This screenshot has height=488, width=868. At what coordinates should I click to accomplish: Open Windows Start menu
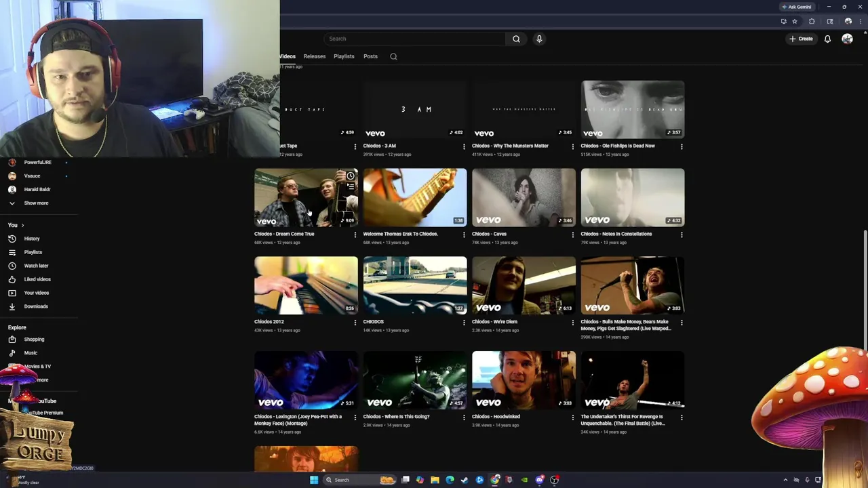(x=314, y=480)
